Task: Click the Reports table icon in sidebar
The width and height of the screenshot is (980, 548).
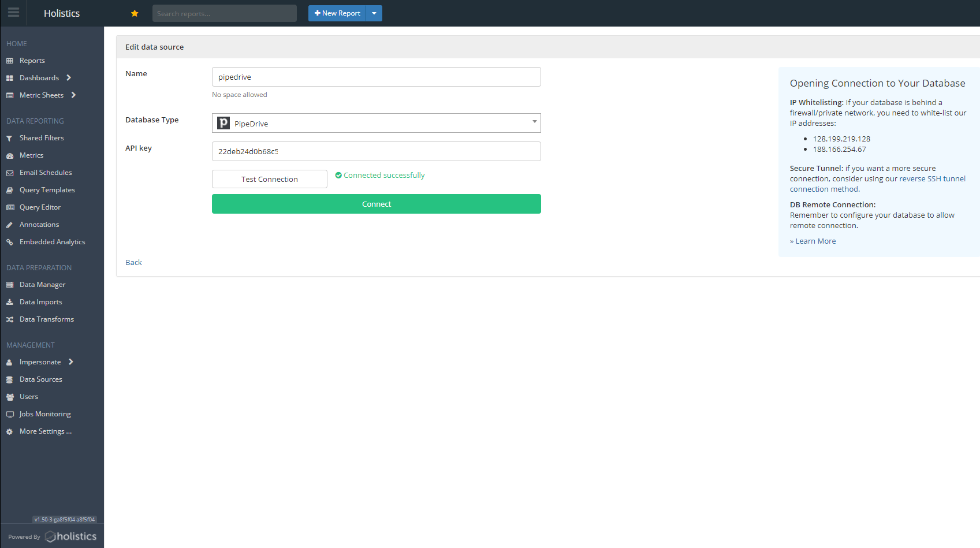Action: 10,61
